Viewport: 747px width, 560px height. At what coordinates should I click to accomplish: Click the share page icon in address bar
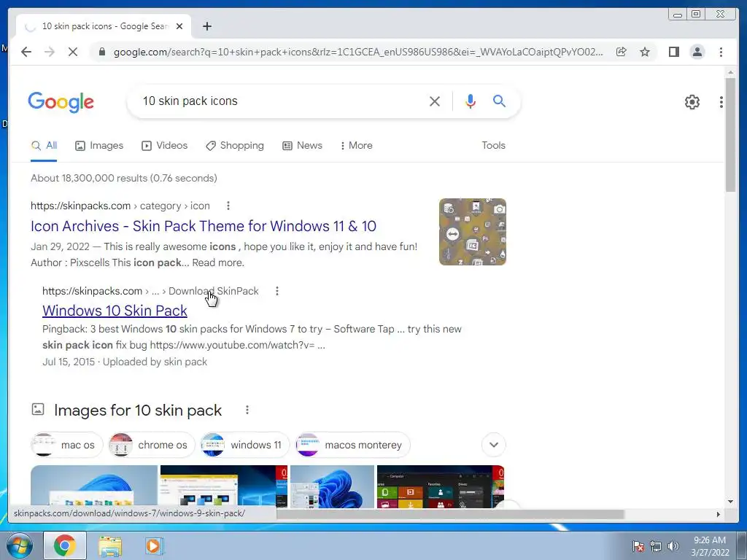tap(621, 52)
